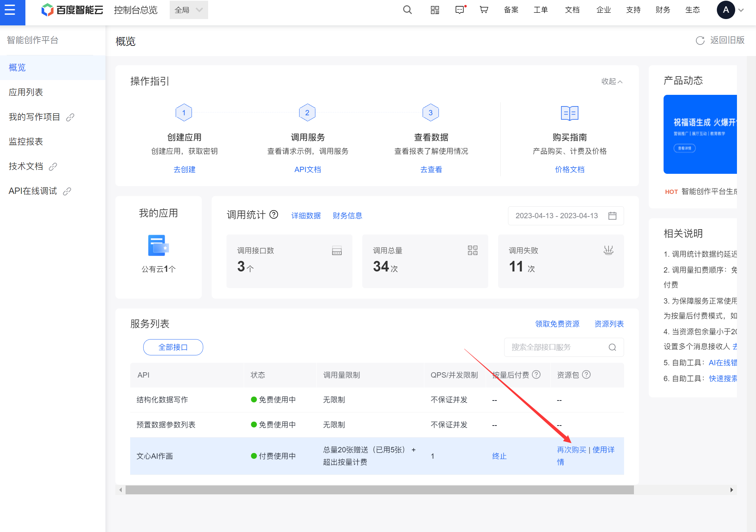Open the 祝福语生成 promotional banner
Viewport: 756px width, 532px height.
pyautogui.click(x=700, y=134)
